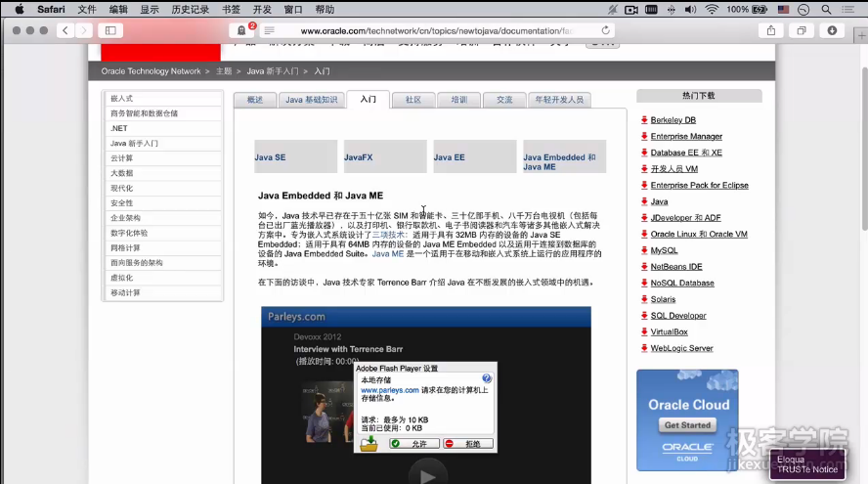Open the WebLogic Server download link
This screenshot has width=868, height=484.
coord(682,348)
